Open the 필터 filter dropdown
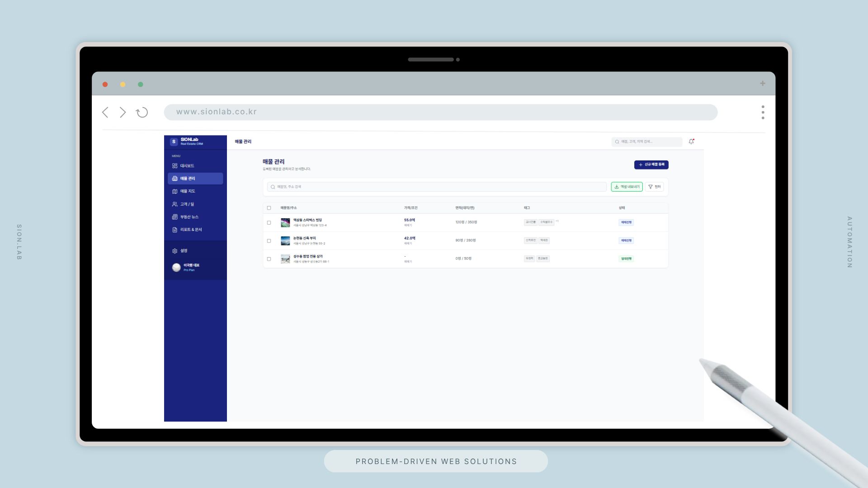 pos(654,187)
